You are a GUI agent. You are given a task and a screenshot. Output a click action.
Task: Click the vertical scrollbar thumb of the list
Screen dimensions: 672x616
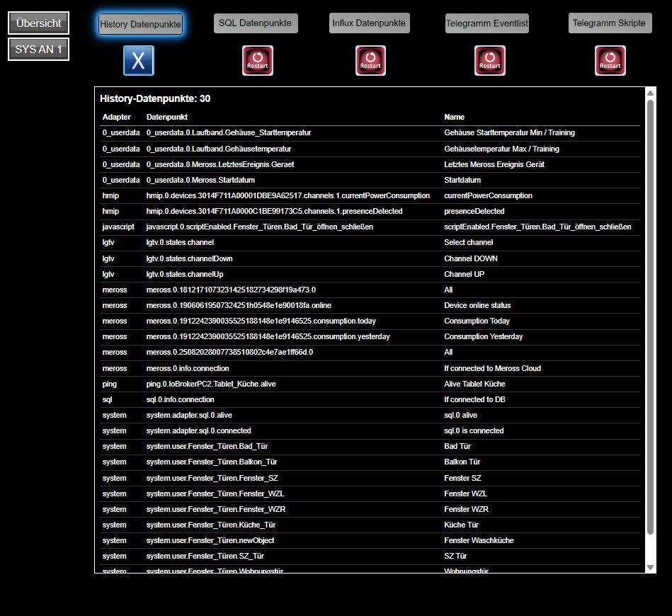650,317
